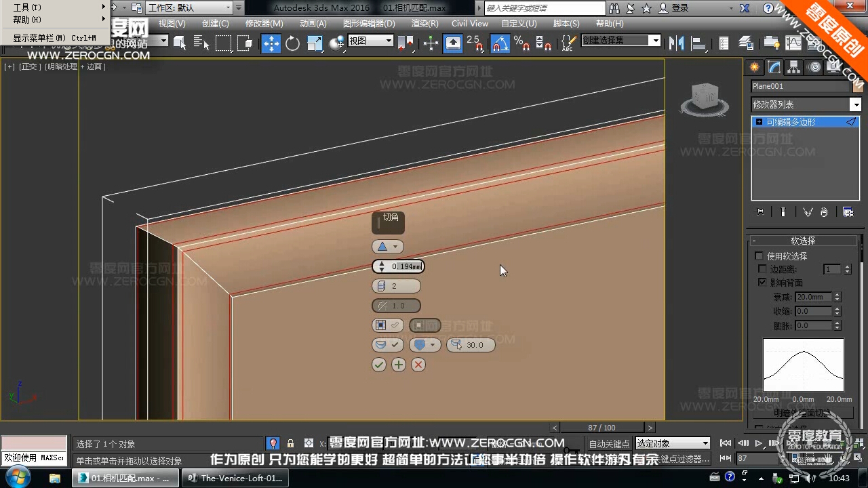Cancel chamfer with red X icon

pos(418,365)
